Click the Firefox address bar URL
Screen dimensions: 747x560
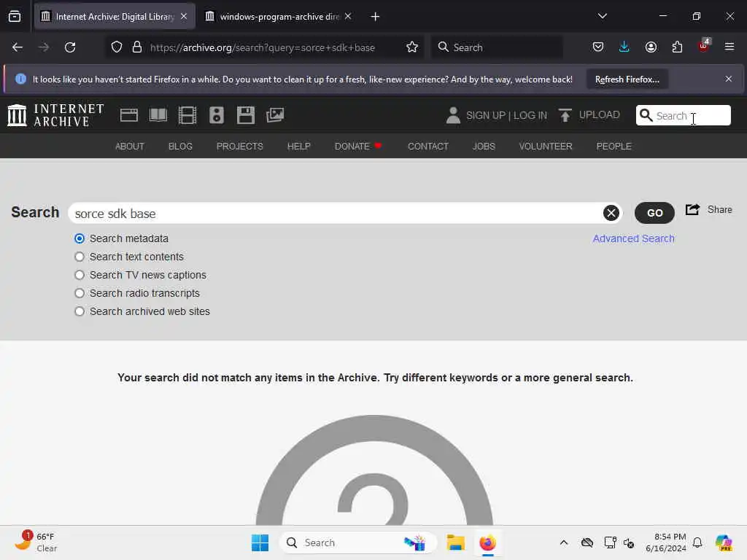click(x=262, y=47)
